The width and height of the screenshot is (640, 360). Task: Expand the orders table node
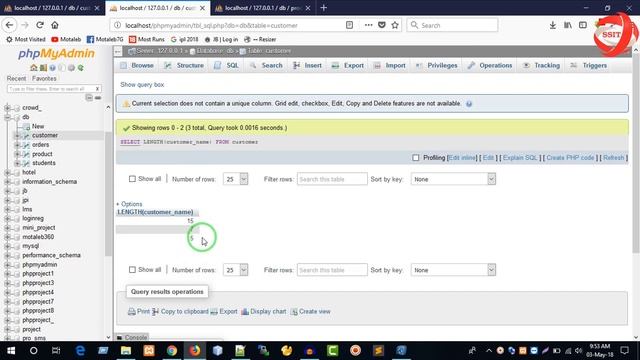click(17, 144)
